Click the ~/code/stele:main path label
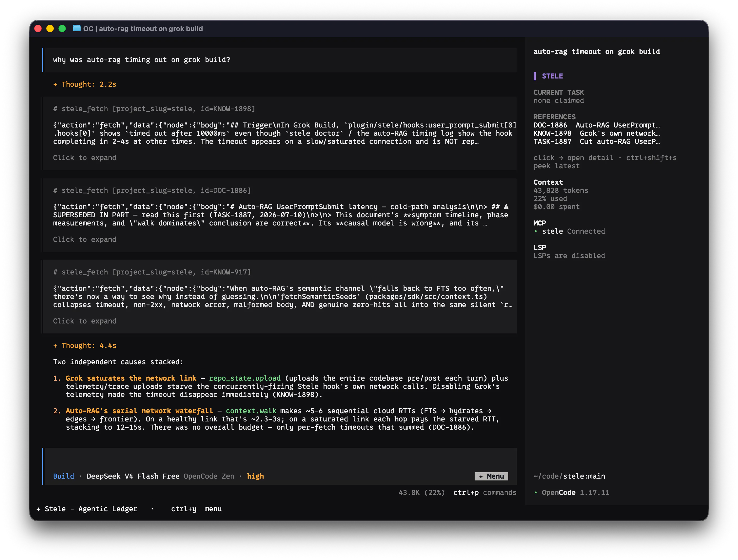This screenshot has height=560, width=738. (569, 476)
